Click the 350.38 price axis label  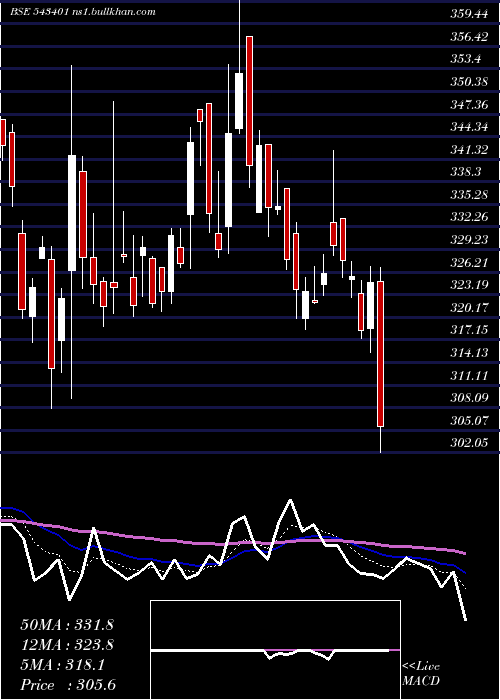[469, 82]
